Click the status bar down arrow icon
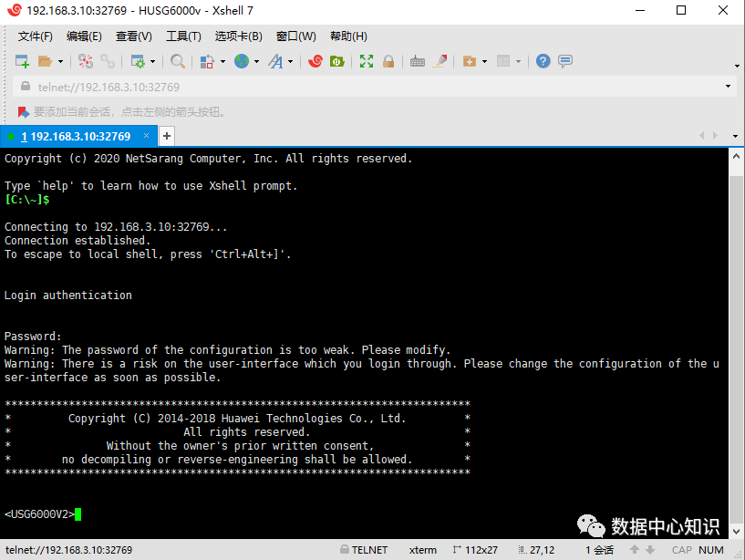 (x=650, y=550)
